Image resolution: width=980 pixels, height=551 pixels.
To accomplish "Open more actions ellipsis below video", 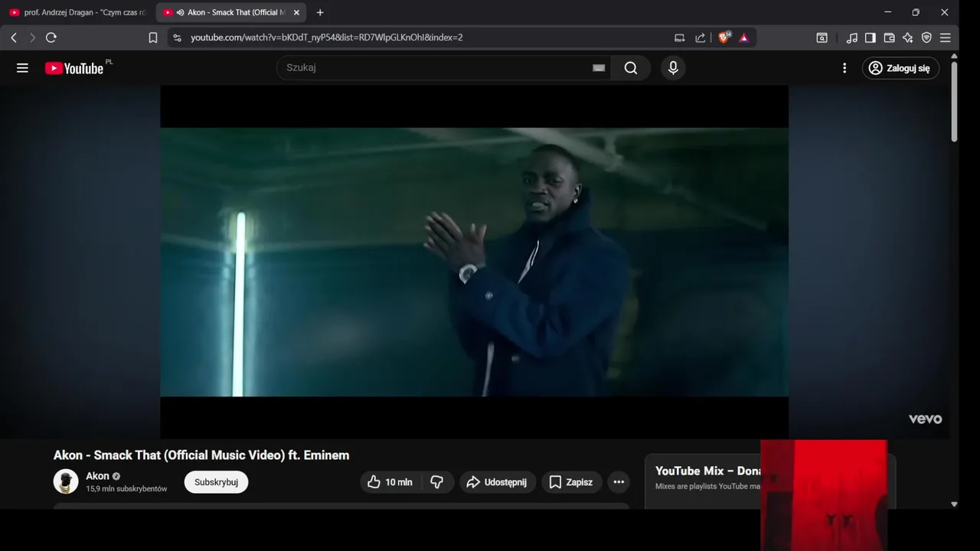I will click(x=619, y=482).
